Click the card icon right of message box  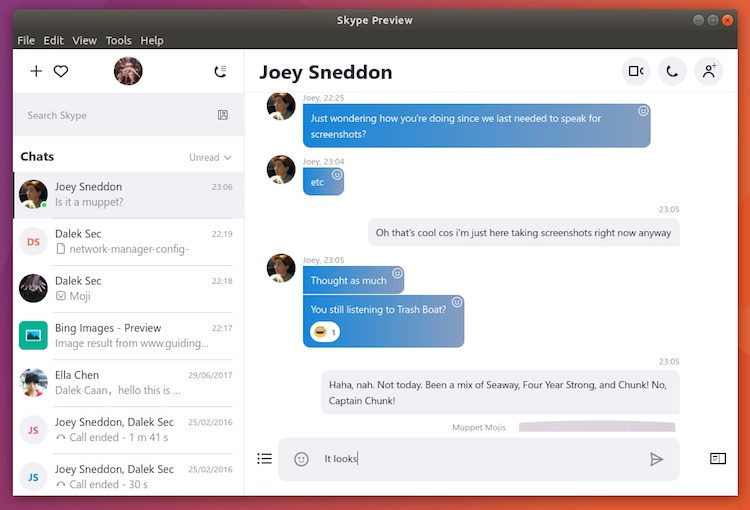(x=718, y=459)
